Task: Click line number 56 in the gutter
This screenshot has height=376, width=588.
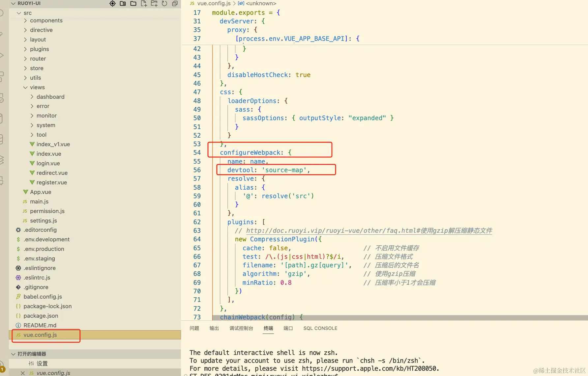Action: coord(197,170)
